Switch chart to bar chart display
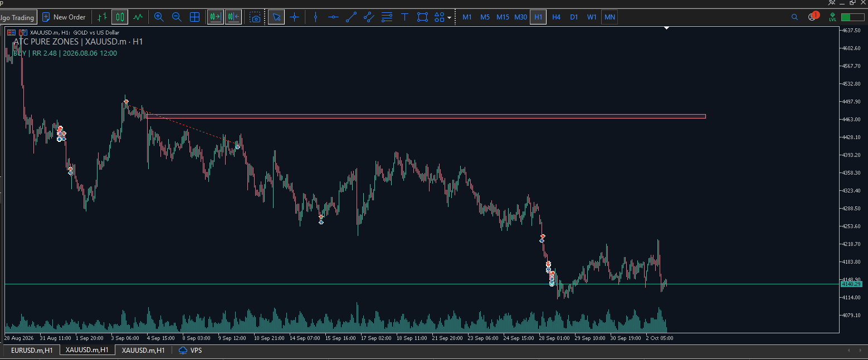 102,17
